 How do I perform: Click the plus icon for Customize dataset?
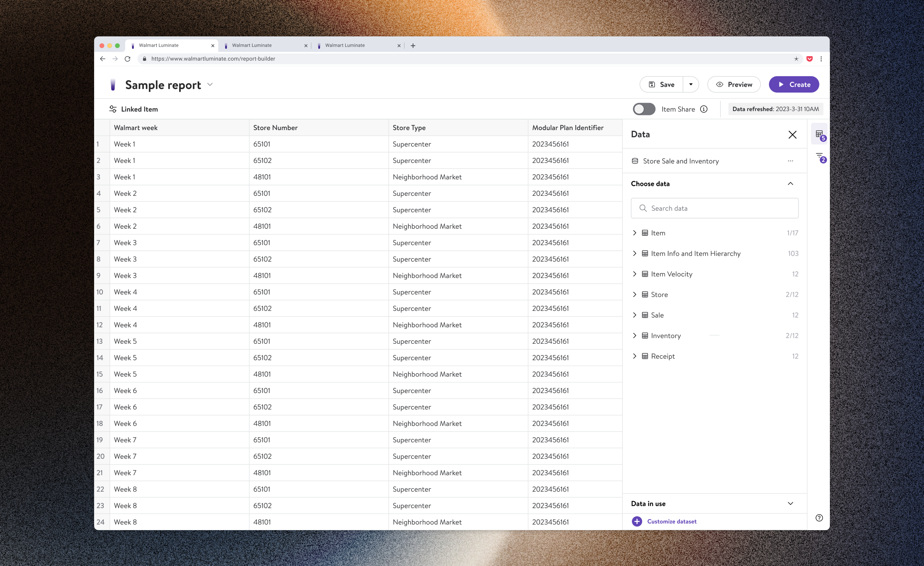click(x=637, y=521)
